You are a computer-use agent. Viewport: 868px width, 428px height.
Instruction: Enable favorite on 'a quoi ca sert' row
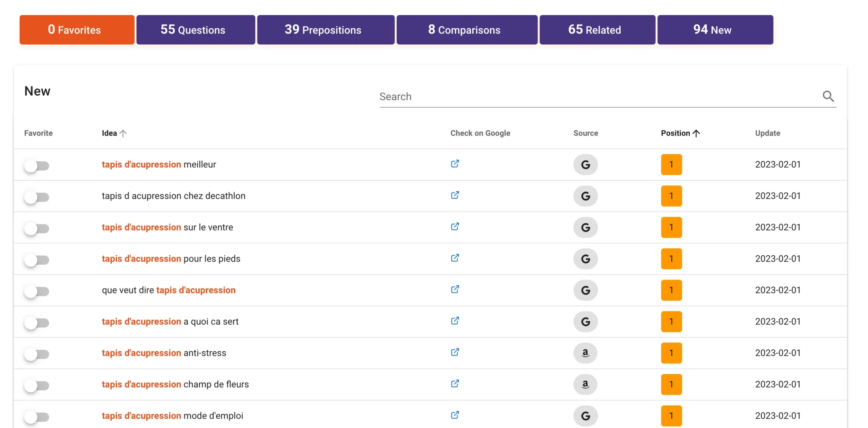37,323
